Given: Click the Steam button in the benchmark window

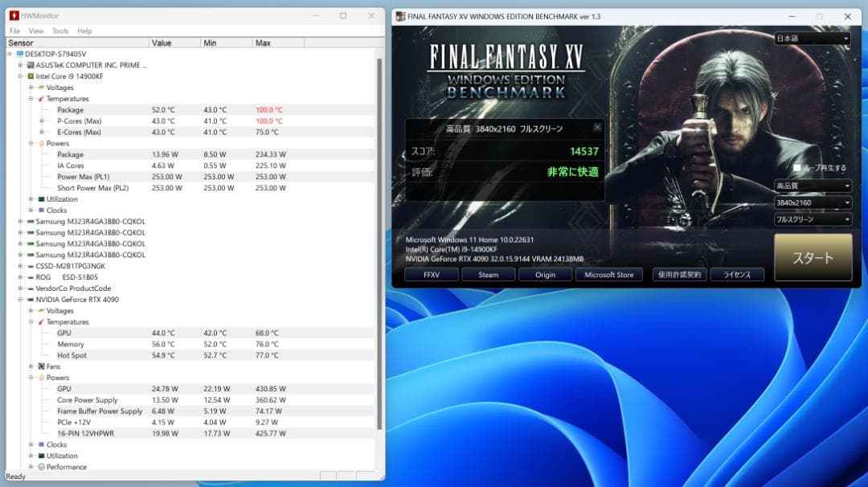Looking at the screenshot, I should [x=488, y=274].
